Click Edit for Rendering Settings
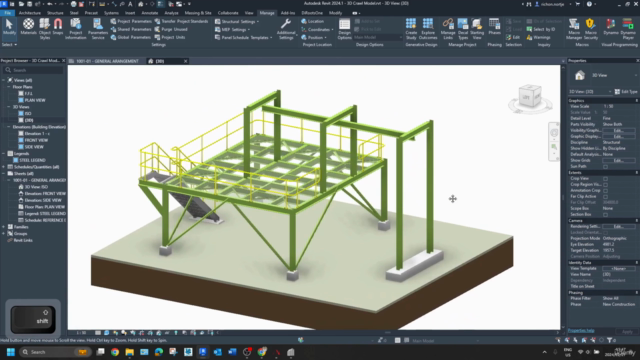Screen dimensions: 640x360 point(619,227)
